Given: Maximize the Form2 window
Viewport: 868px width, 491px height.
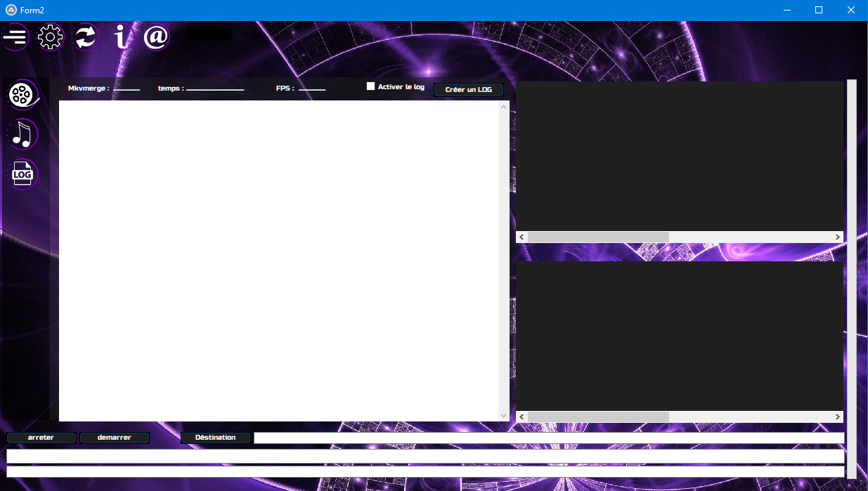Looking at the screenshot, I should pos(819,10).
